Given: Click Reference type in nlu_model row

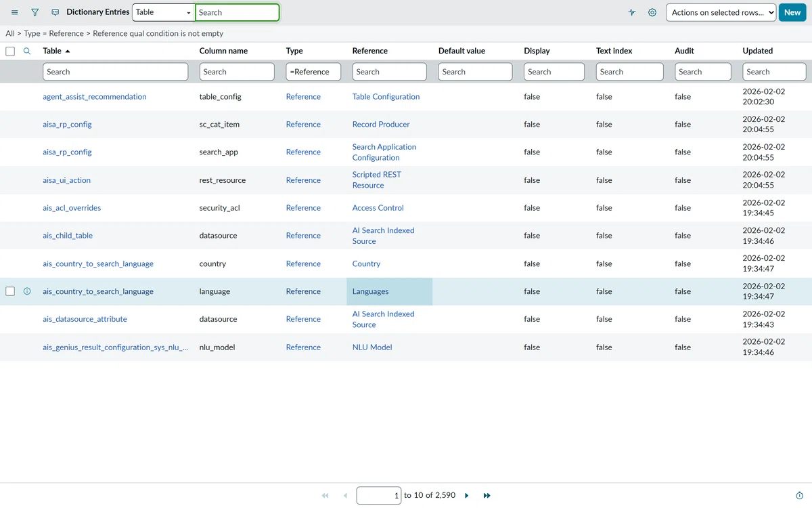Looking at the screenshot, I should coord(303,347).
